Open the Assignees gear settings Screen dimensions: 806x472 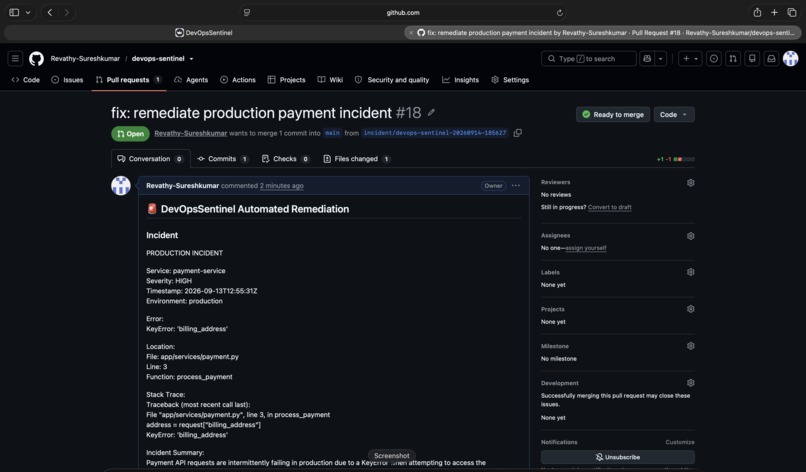[690, 236]
